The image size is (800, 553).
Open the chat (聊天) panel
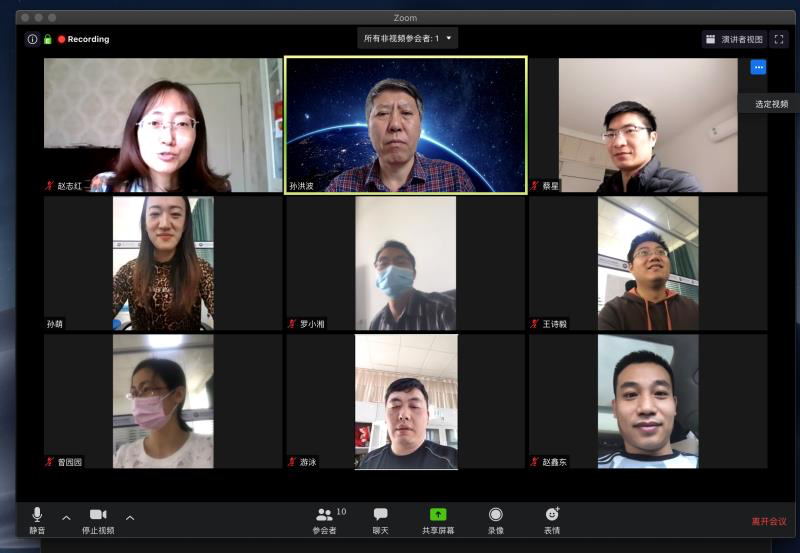(x=380, y=514)
